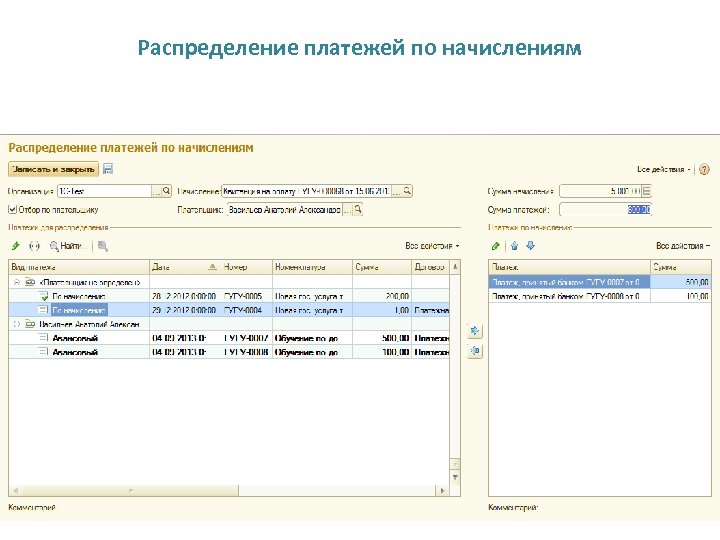The height and width of the screenshot is (540, 720).
Task: Select right table payment ГУТУ-0008 row
Action: 600,296
